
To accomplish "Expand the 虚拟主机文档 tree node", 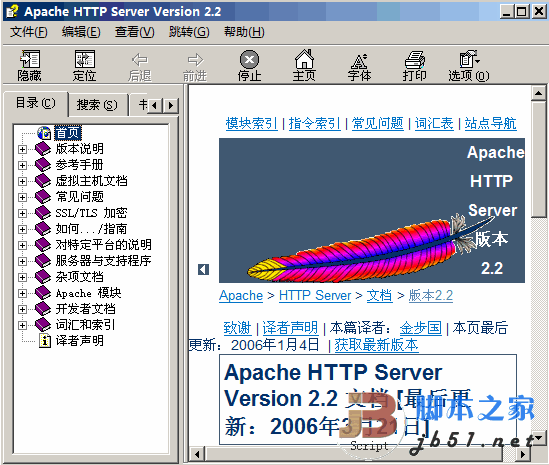I will tap(22, 181).
